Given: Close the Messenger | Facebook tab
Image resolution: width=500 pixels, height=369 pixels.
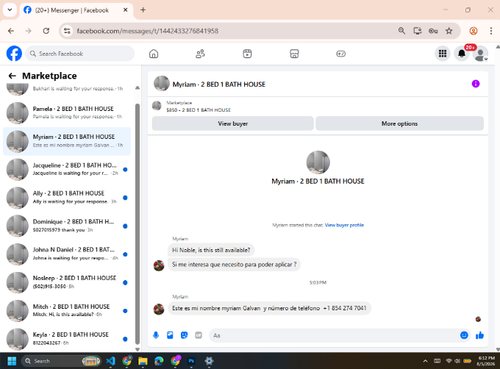Looking at the screenshot, I should [125, 10].
